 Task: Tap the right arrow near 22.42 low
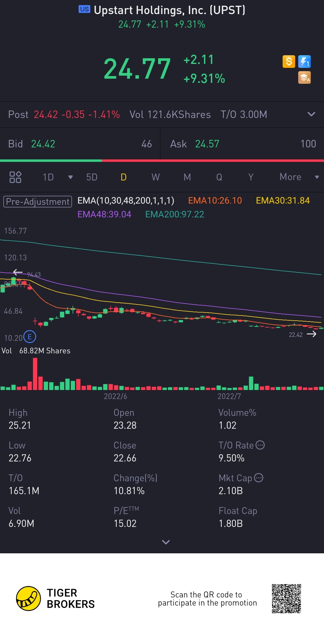tap(312, 334)
